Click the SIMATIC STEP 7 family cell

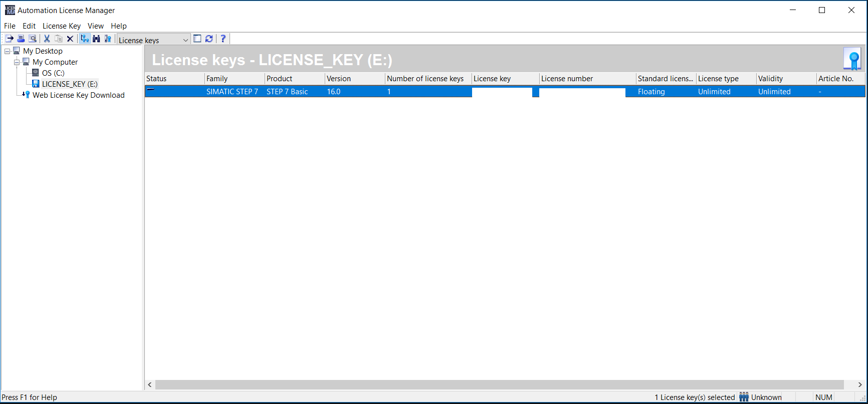(232, 92)
